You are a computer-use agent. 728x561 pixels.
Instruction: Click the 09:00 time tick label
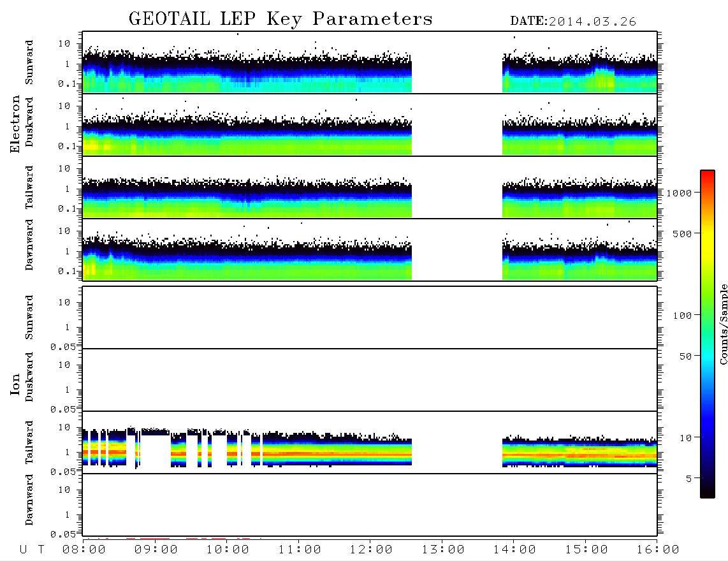click(x=156, y=550)
